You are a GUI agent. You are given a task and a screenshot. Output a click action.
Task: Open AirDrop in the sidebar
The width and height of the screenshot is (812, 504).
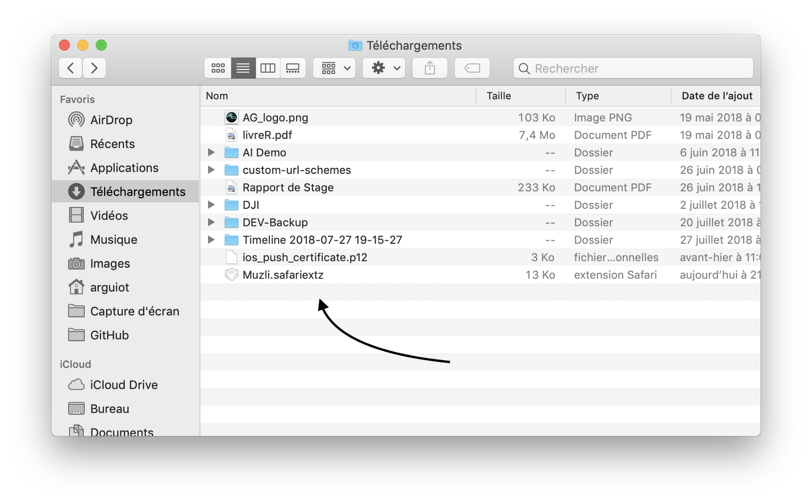pyautogui.click(x=111, y=120)
